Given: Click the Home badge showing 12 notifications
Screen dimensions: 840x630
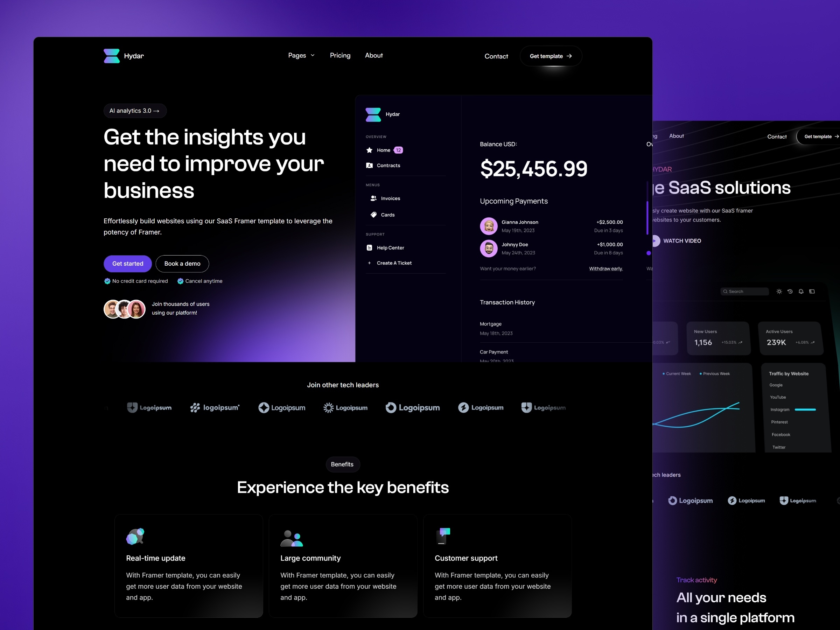Looking at the screenshot, I should point(399,149).
